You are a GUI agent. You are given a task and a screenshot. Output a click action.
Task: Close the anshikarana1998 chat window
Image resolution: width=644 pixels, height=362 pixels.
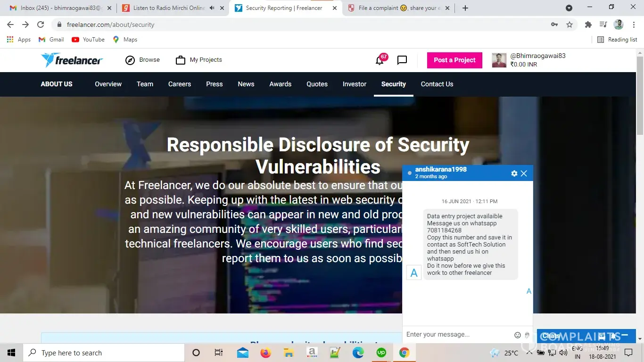click(x=524, y=173)
